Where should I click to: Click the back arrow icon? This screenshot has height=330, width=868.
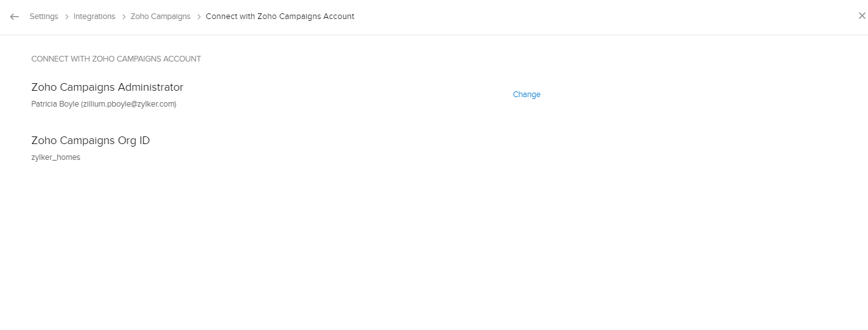tap(15, 16)
